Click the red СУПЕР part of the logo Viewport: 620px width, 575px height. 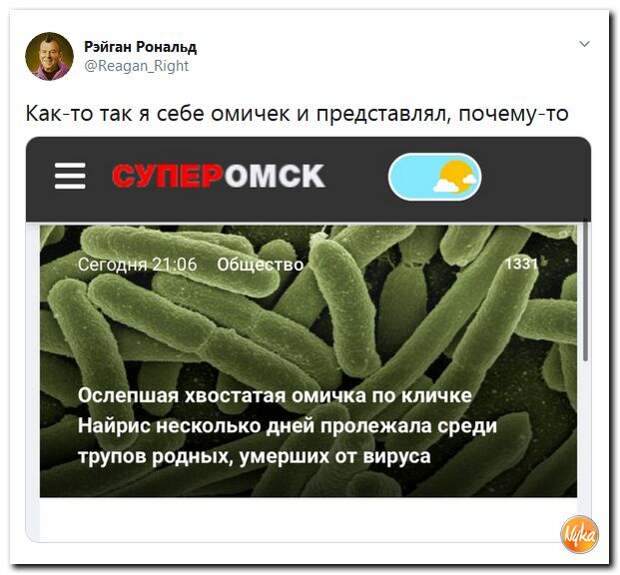(166, 176)
